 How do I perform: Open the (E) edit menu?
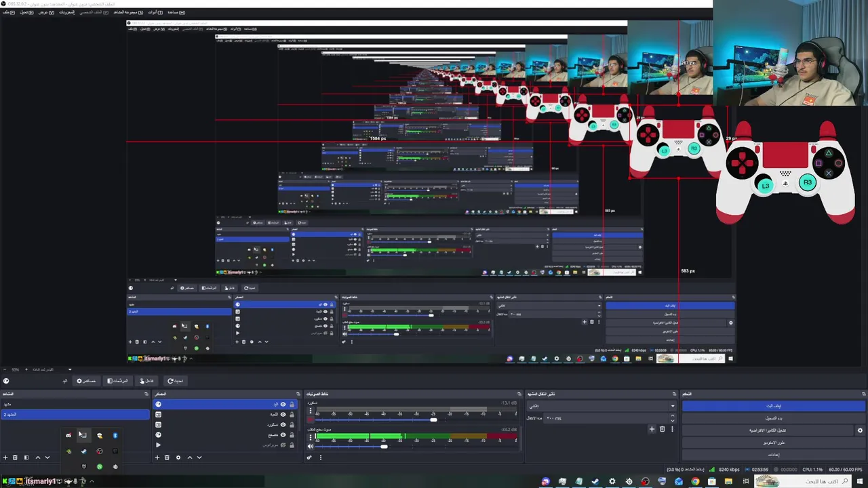26,12
